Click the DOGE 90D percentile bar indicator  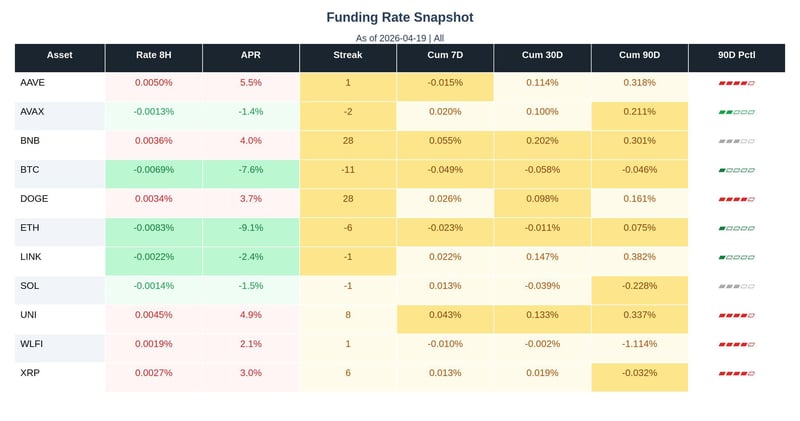click(736, 199)
